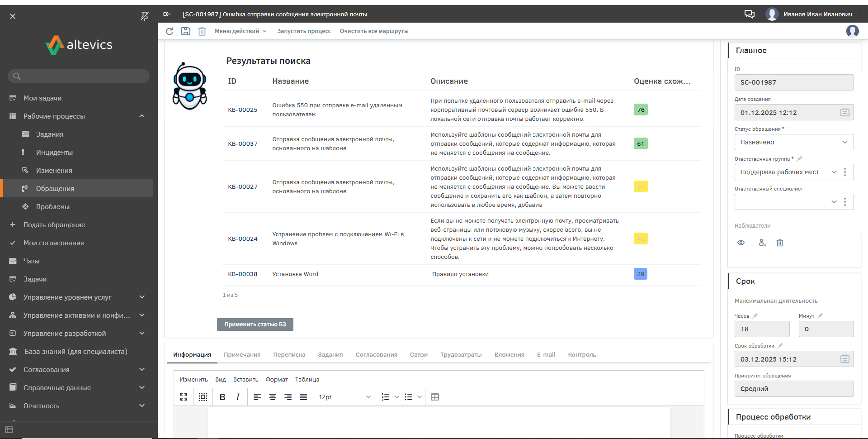This screenshot has width=868, height=439.
Task: Open the Трудозатраты tab
Action: [x=461, y=355]
